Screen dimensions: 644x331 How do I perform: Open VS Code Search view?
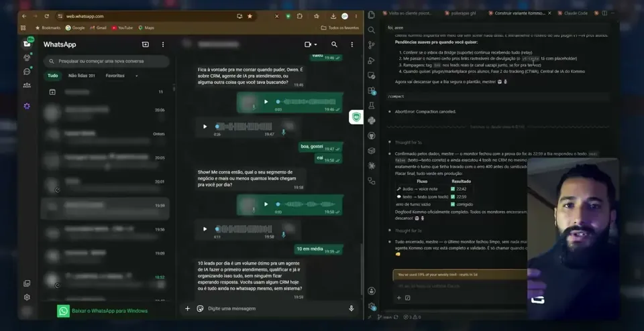(x=371, y=30)
